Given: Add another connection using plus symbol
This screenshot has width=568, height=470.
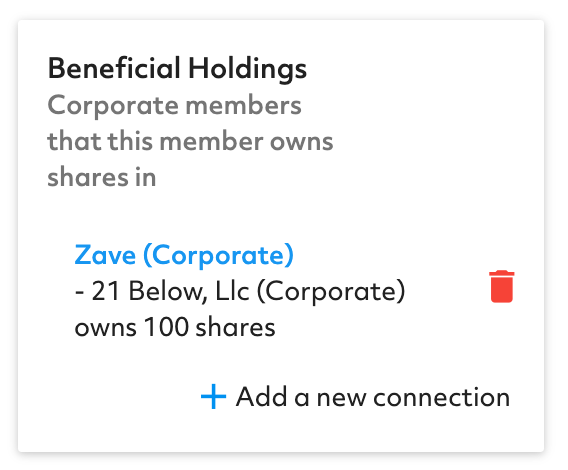Looking at the screenshot, I should (x=213, y=396).
